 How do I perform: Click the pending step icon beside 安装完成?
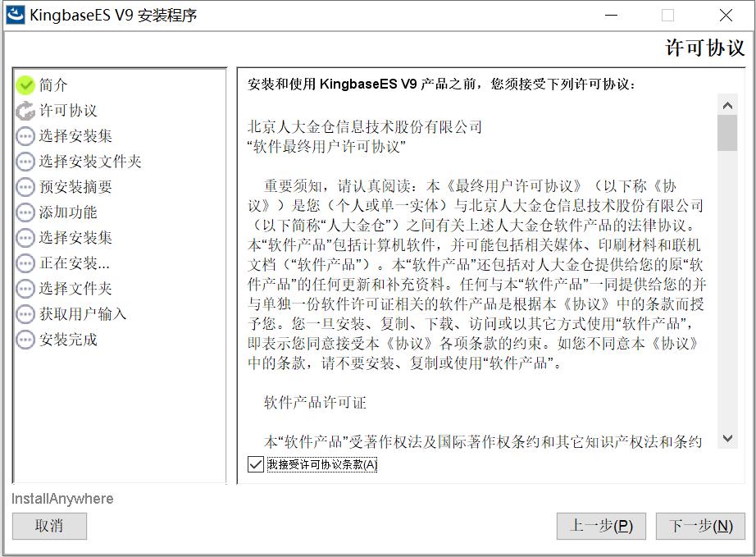click(25, 340)
